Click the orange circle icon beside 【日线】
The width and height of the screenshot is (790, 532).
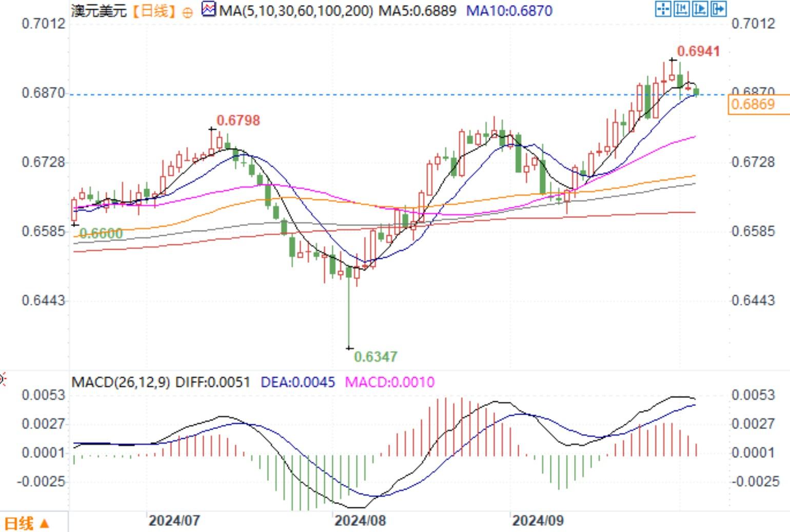(188, 12)
